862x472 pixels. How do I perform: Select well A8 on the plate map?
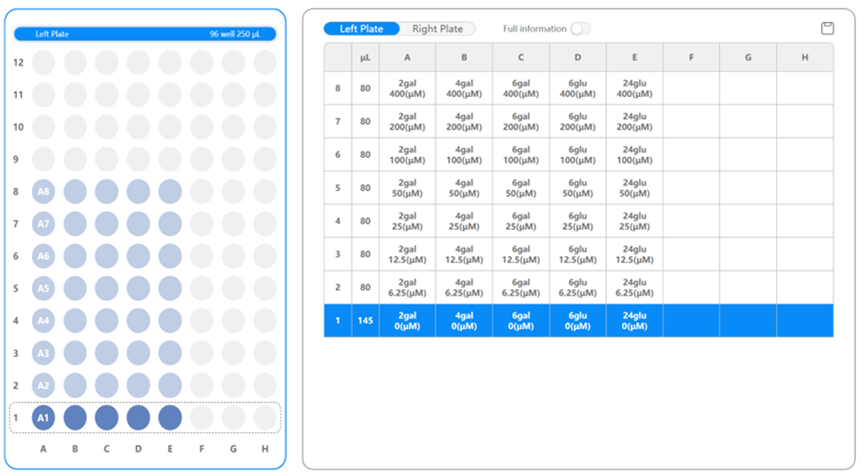click(x=43, y=191)
